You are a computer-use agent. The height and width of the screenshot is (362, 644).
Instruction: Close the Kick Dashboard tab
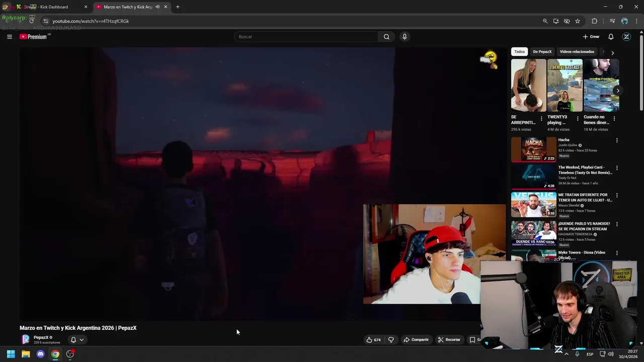click(x=86, y=7)
